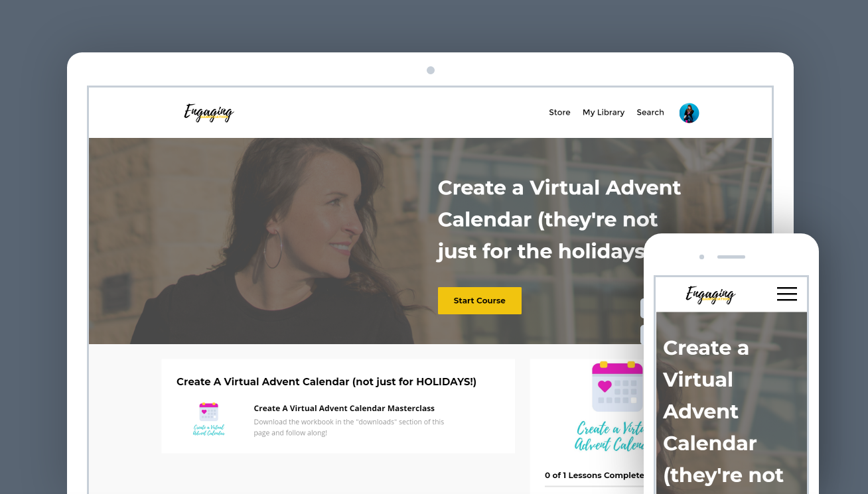
Task: Click the yellow Start Course button
Action: tap(480, 300)
